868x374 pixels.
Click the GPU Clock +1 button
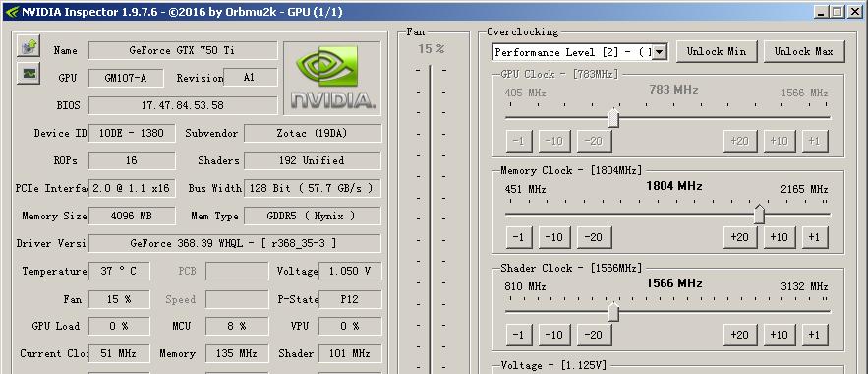point(815,141)
